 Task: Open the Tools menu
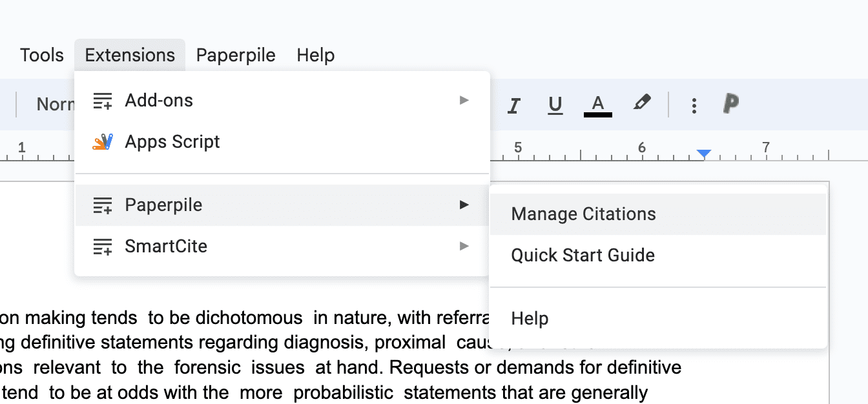click(42, 56)
